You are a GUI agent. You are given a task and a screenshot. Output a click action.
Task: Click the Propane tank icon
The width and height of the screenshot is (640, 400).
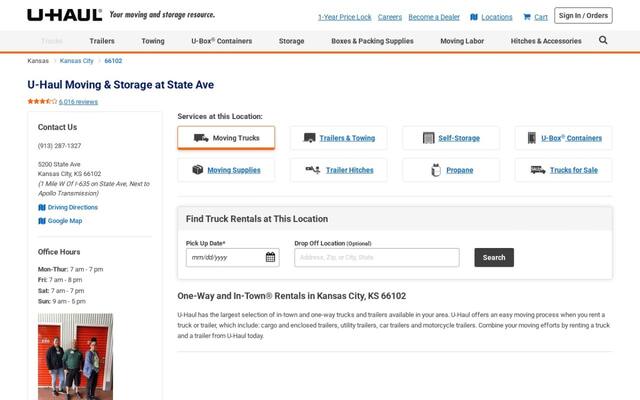[x=436, y=170]
